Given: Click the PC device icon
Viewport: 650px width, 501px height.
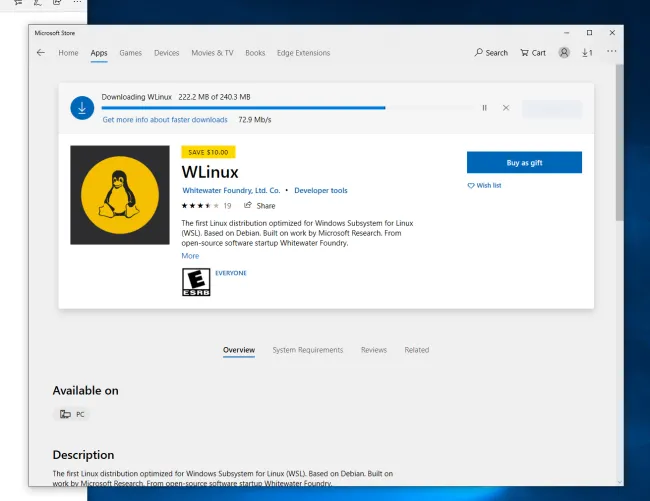Looking at the screenshot, I should [65, 414].
